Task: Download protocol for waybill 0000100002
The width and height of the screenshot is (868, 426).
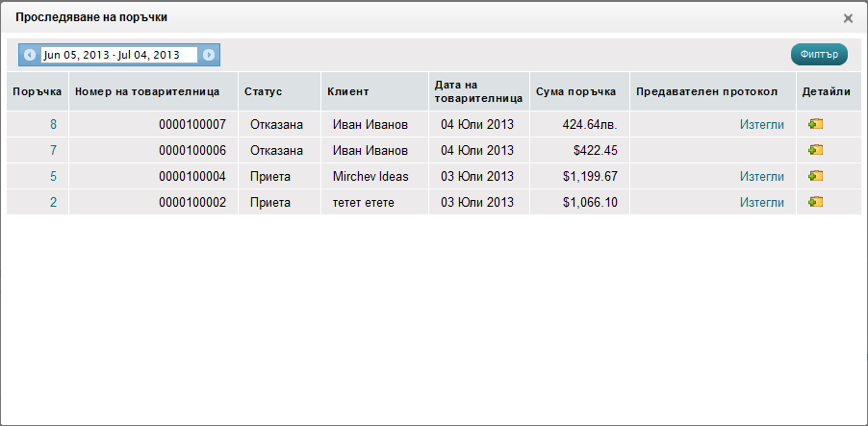Action: tap(761, 202)
